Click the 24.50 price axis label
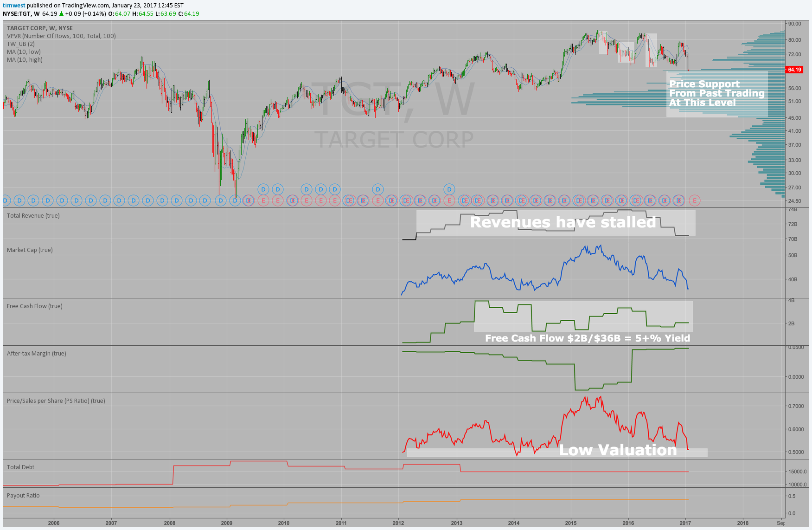Screen dimensions: 812x530 (794, 201)
